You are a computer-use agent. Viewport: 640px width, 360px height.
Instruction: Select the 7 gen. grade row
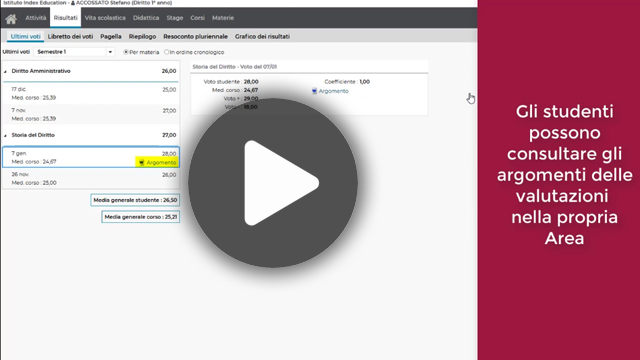coord(91,157)
